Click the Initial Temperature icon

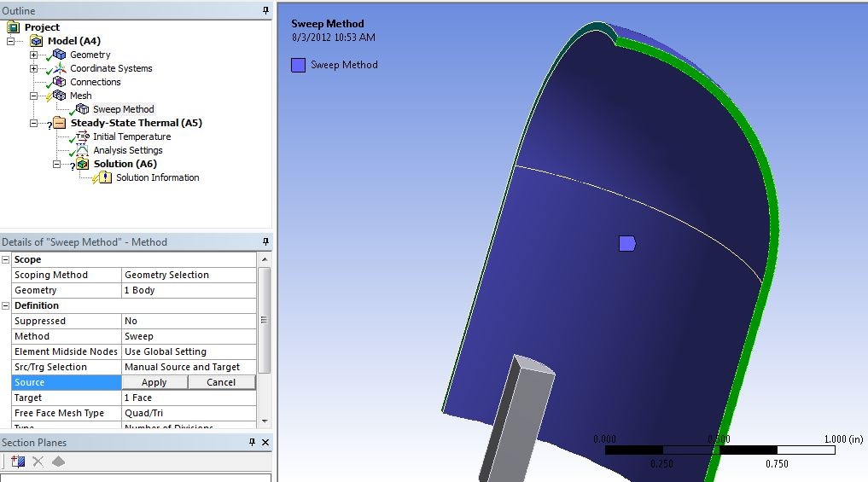82,136
